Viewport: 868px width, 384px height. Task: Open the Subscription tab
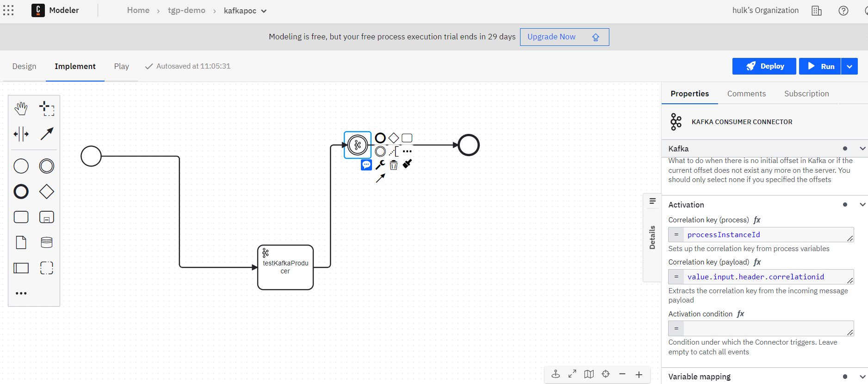pos(806,94)
